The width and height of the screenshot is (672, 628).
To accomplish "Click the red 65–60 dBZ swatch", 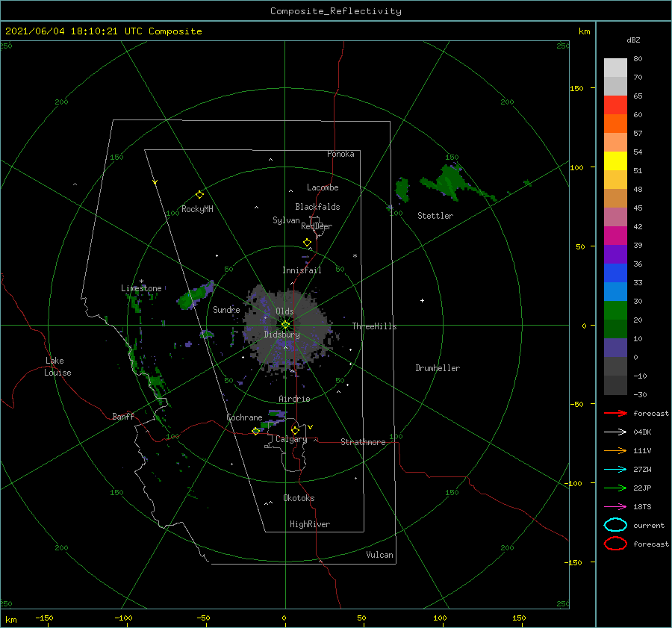I will pyautogui.click(x=615, y=105).
